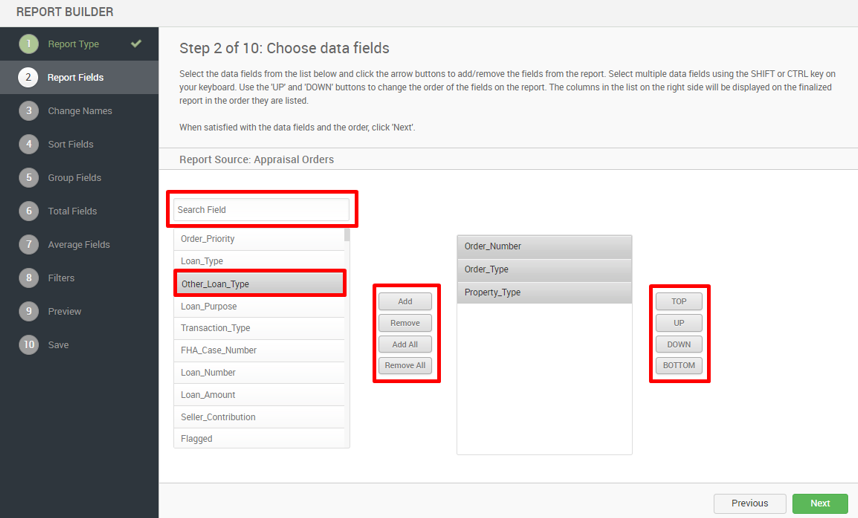This screenshot has width=858, height=518.
Task: Go to the Filters step
Action: pyautogui.click(x=61, y=278)
